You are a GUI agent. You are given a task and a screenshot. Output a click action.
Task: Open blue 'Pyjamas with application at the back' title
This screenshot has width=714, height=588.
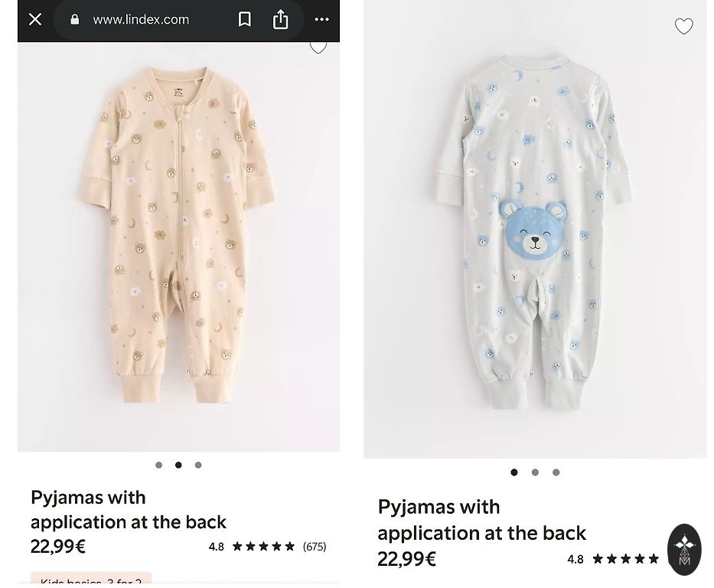(481, 519)
